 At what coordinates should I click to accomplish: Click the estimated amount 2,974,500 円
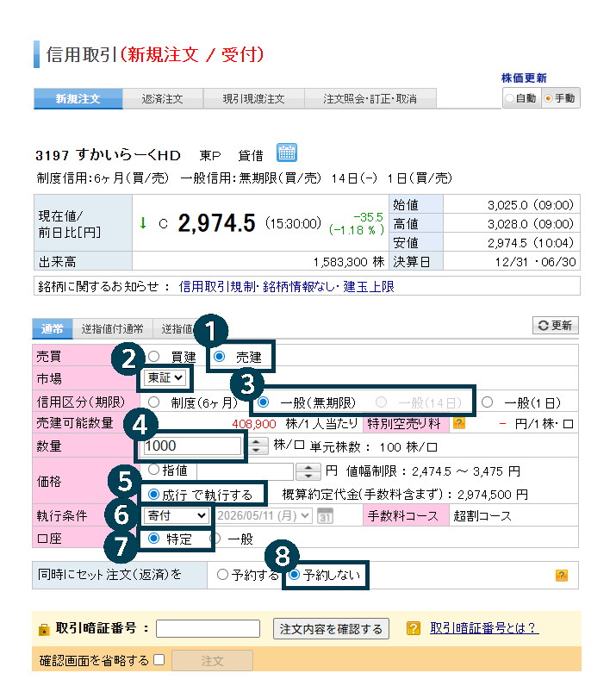coord(493,495)
